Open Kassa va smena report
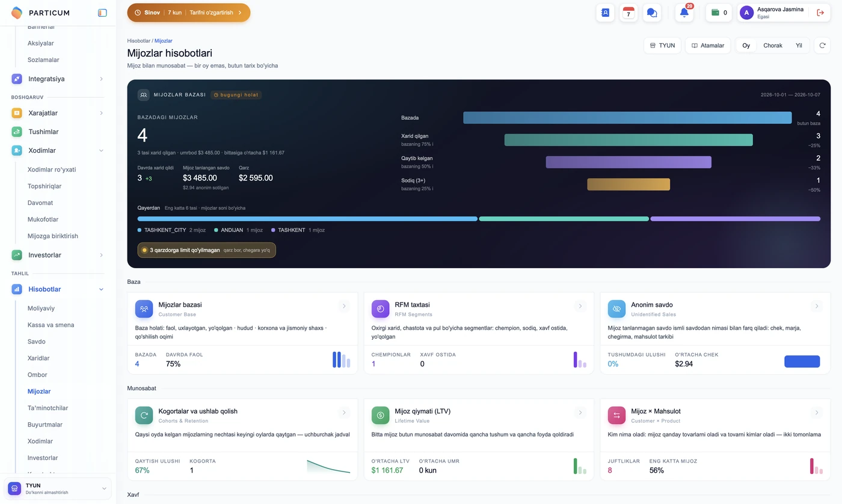Image resolution: width=842 pixels, height=504 pixels. 51,325
